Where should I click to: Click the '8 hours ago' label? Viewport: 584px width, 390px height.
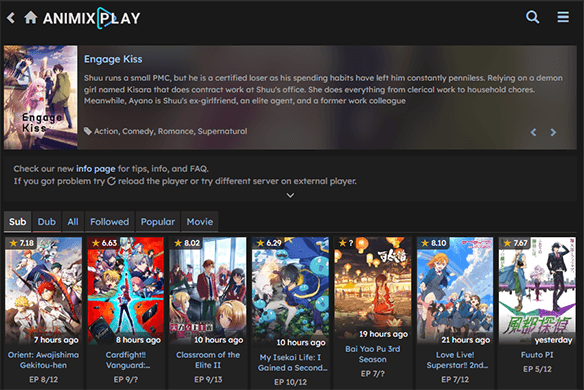coord(138,340)
